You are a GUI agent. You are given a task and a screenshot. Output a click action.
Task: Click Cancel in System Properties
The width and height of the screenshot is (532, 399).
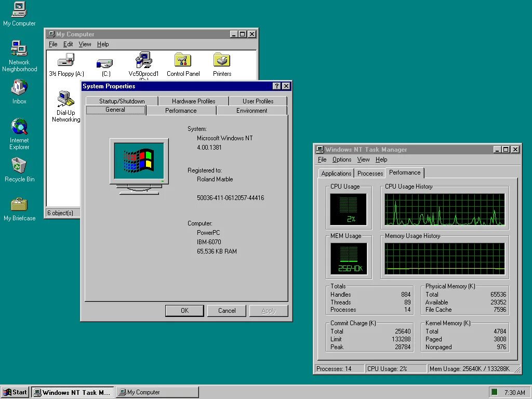227,311
